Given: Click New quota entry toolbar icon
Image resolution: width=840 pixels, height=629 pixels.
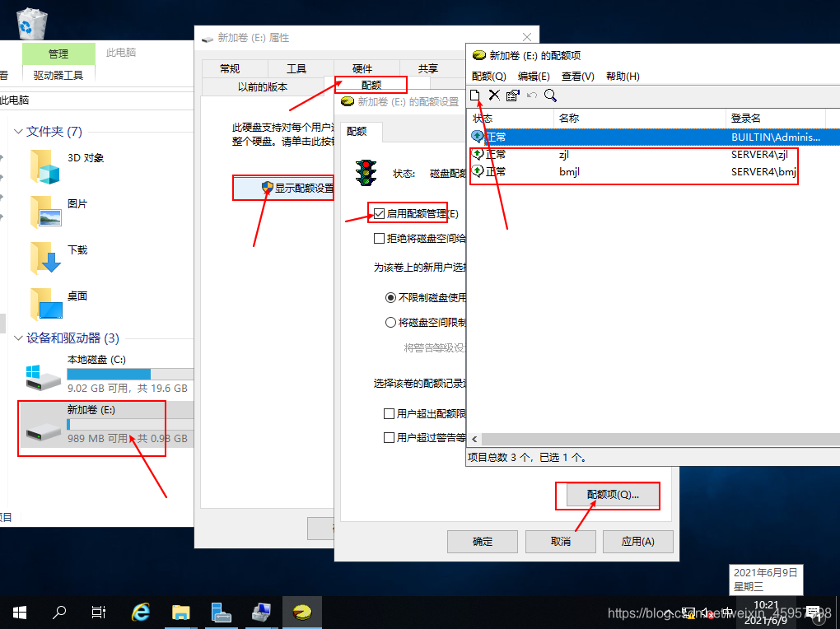Looking at the screenshot, I should (474, 96).
